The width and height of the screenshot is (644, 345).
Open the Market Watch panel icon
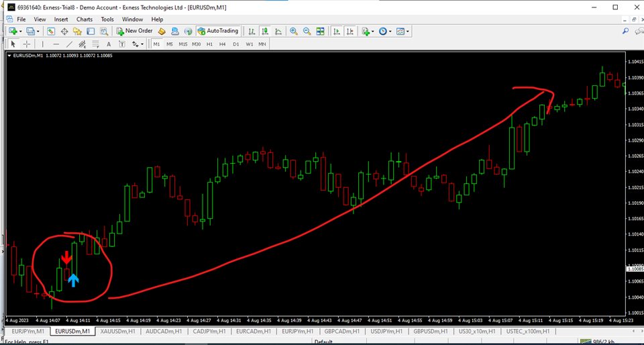(51, 32)
